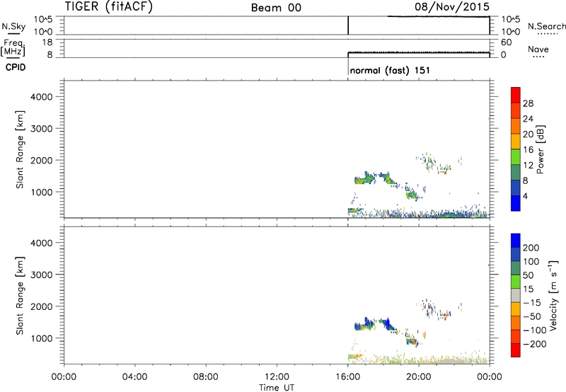Viewport: 566px width, 392px height.
Task: Click the 'Nave' legend label
Action: pyautogui.click(x=538, y=49)
